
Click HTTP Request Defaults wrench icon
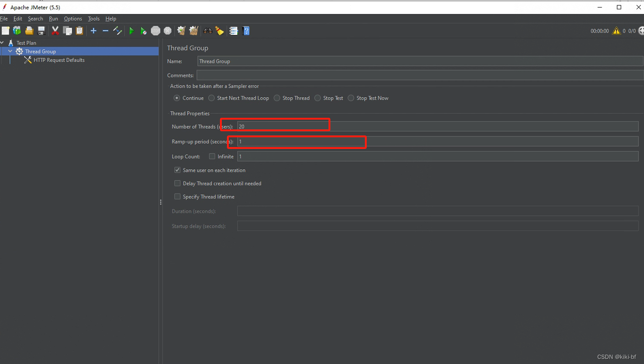coord(28,60)
